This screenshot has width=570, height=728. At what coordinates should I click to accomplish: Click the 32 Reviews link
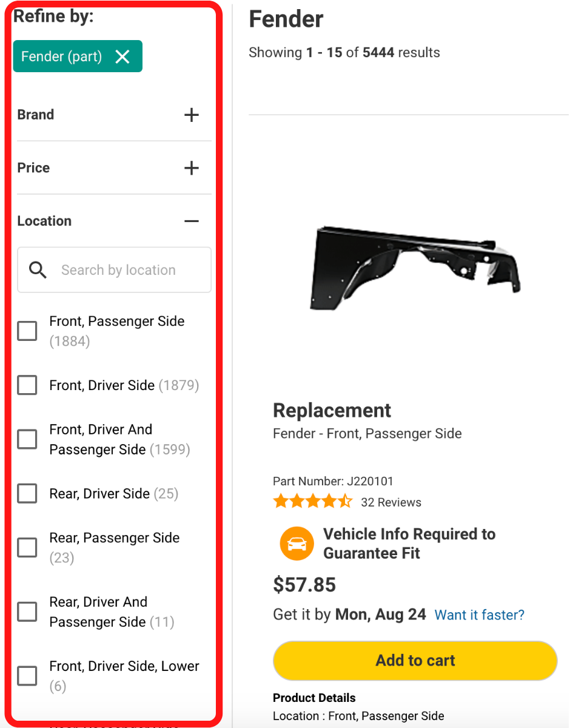click(391, 502)
